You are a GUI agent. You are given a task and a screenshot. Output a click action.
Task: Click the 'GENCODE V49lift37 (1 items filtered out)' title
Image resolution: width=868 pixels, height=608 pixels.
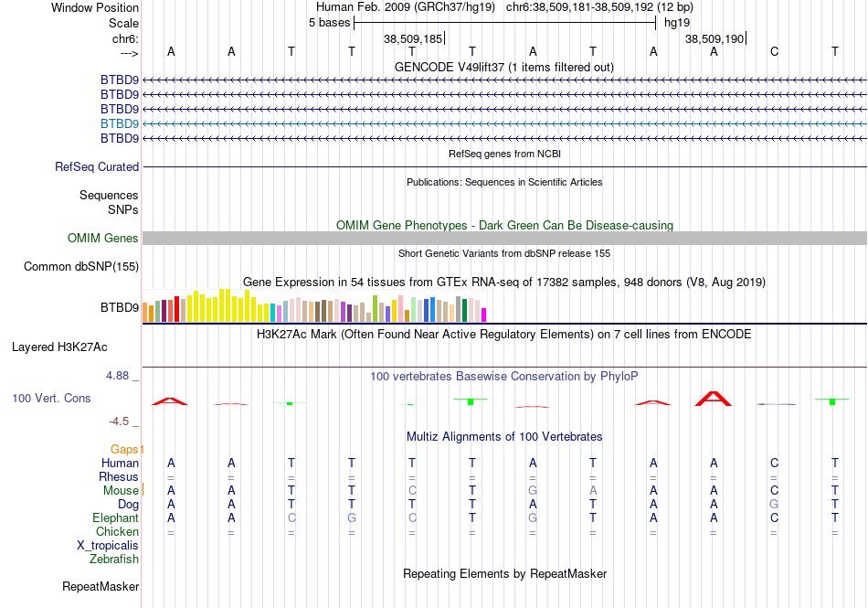tap(504, 67)
